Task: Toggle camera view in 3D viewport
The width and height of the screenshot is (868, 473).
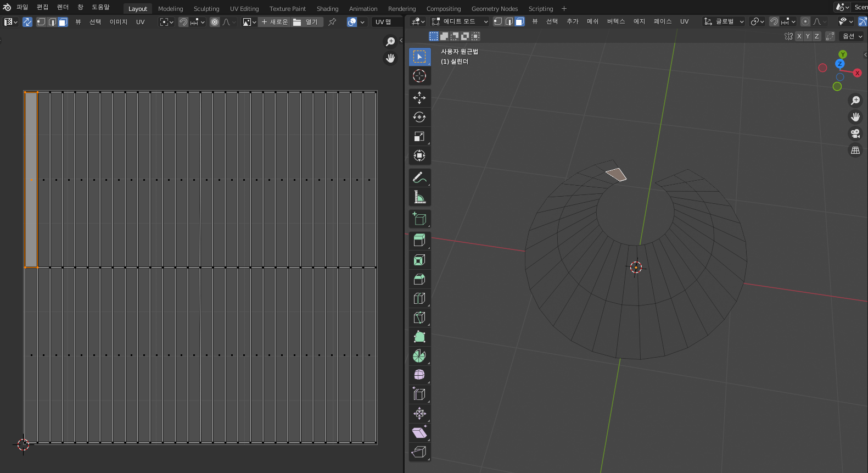Action: pos(855,133)
